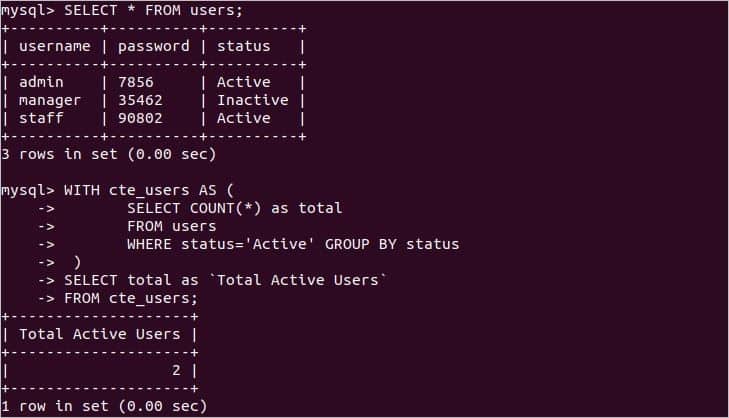This screenshot has height=418, width=729.
Task: Click the password value 7856
Action: pyautogui.click(x=135, y=82)
